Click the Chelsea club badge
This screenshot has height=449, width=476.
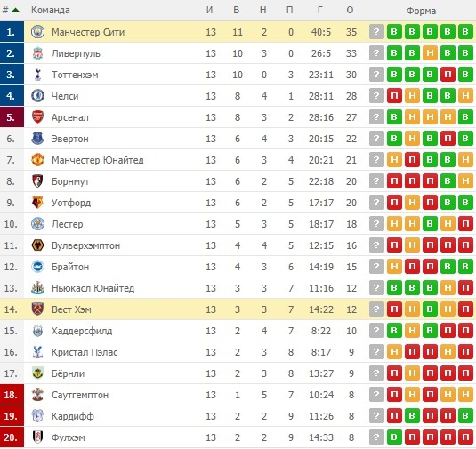pos(37,96)
